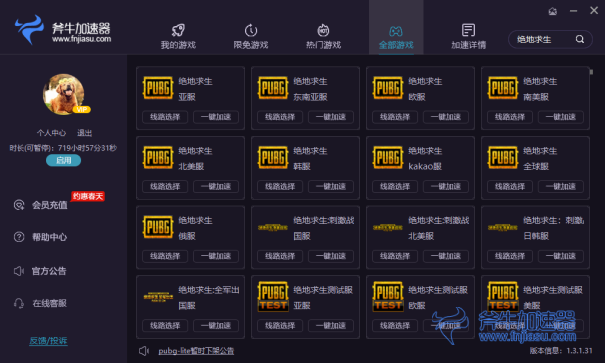This screenshot has width=605, height=363.
Task: Click 线路选择 for 测试服 欧服
Action: click(394, 326)
